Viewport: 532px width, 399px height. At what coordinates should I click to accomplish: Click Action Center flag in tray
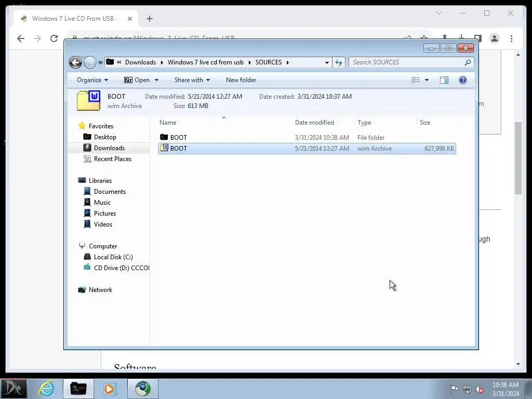coord(454,389)
